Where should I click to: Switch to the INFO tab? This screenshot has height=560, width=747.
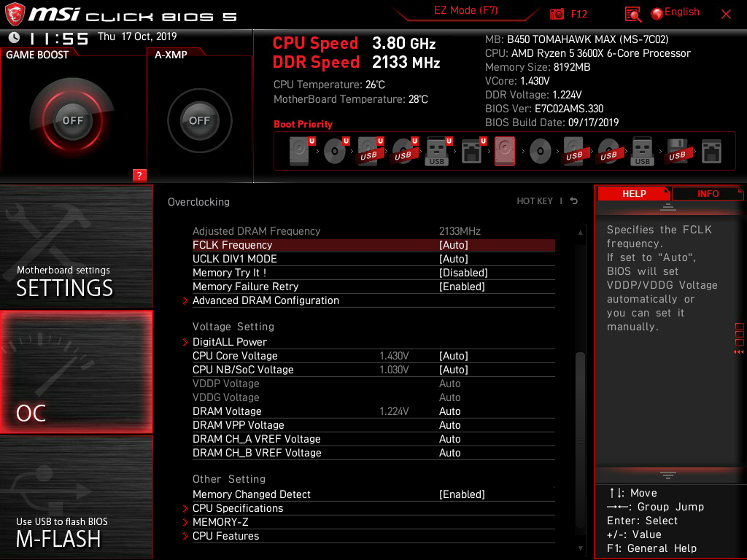point(708,194)
